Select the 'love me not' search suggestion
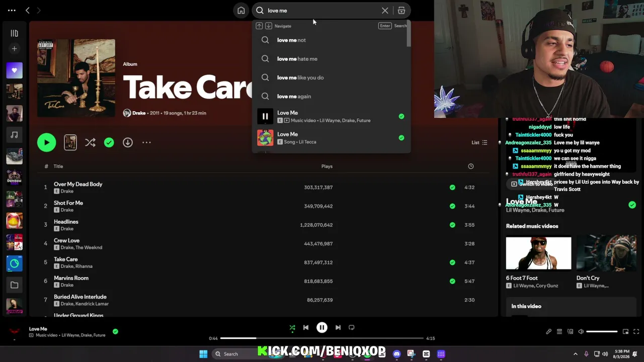The width and height of the screenshot is (644, 362). tap(332, 40)
